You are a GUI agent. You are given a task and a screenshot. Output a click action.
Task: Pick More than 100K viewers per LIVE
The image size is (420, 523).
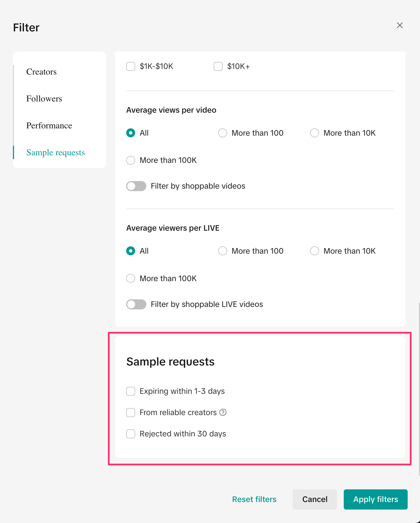point(131,278)
